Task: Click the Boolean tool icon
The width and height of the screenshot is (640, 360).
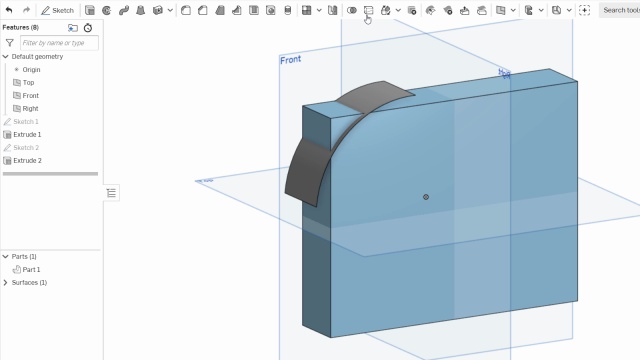Action: coord(351,10)
